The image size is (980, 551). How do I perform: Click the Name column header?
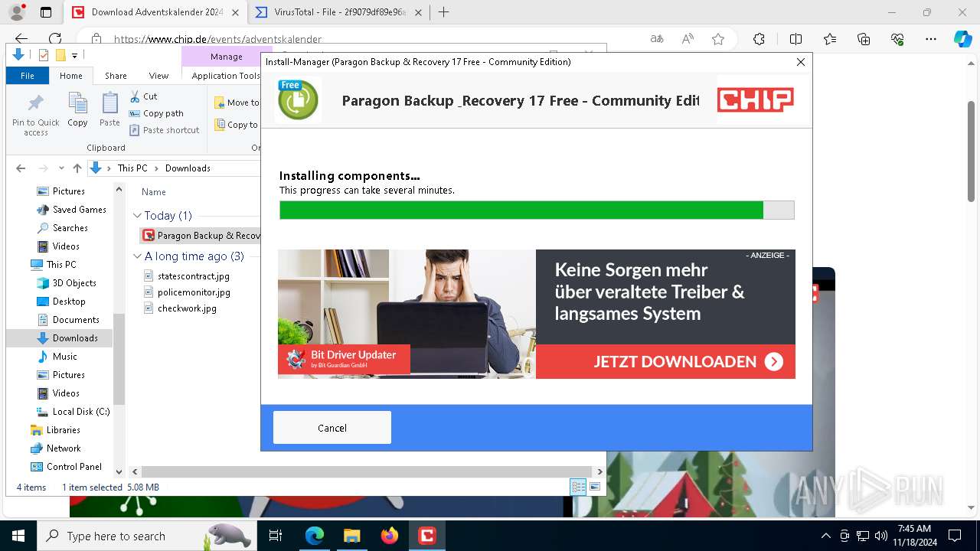coord(154,192)
